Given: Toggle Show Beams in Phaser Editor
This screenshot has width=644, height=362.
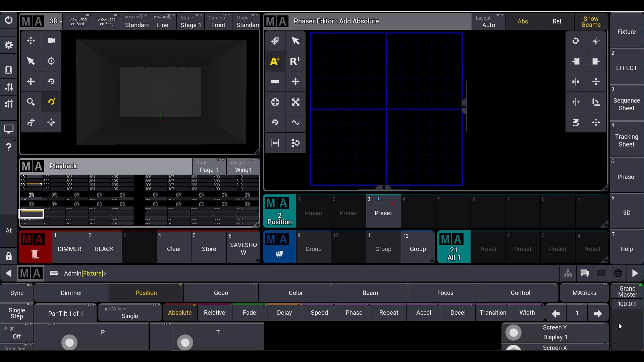Looking at the screenshot, I should click(591, 21).
